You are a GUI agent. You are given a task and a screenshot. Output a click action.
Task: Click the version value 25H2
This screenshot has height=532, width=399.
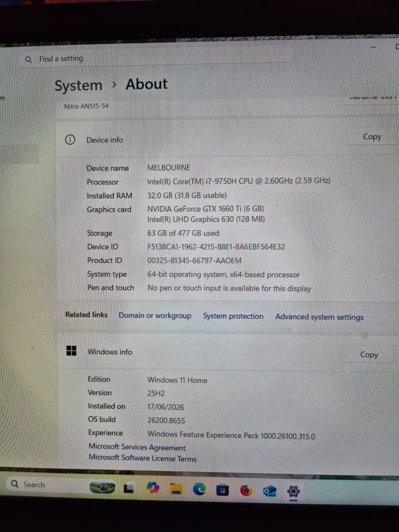(156, 393)
